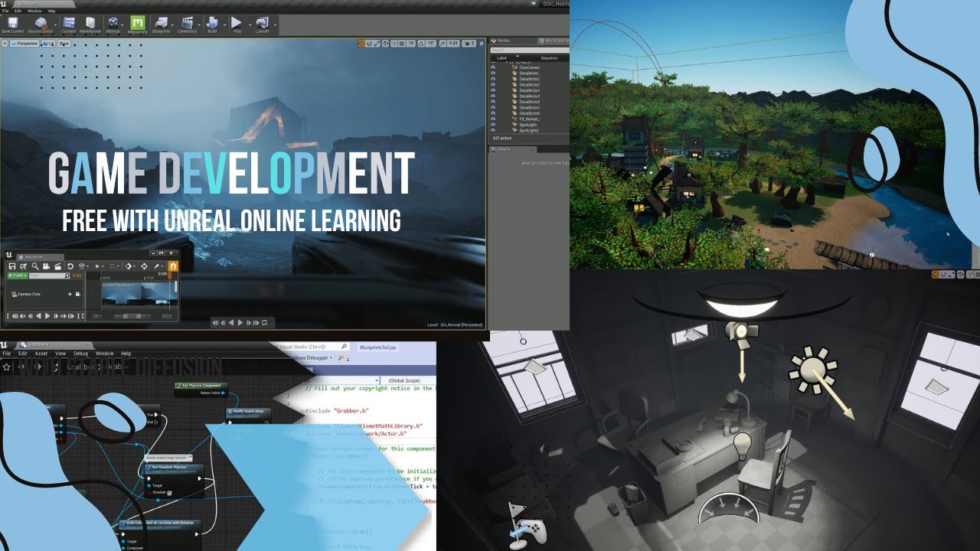
Task: Switch to the Modes tab
Action: pyautogui.click(x=501, y=41)
